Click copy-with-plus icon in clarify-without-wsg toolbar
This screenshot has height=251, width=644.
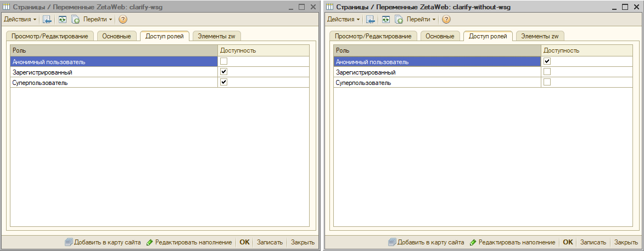click(x=399, y=19)
